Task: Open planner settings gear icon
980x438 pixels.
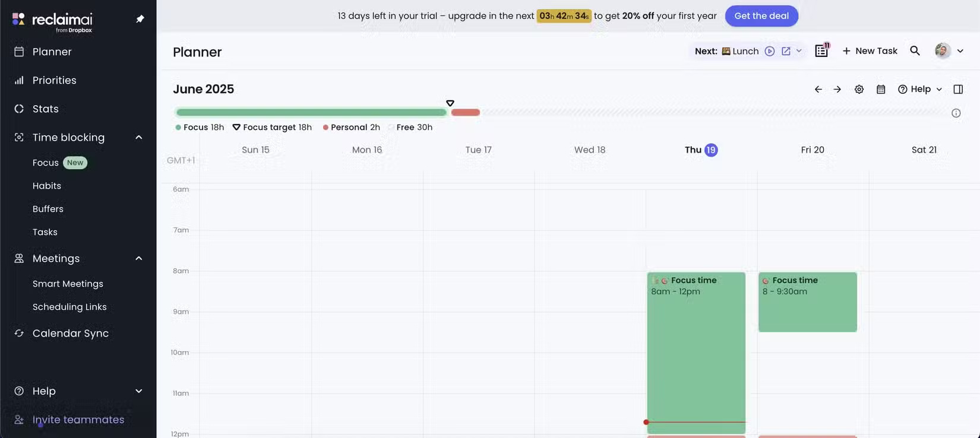Action: click(859, 89)
